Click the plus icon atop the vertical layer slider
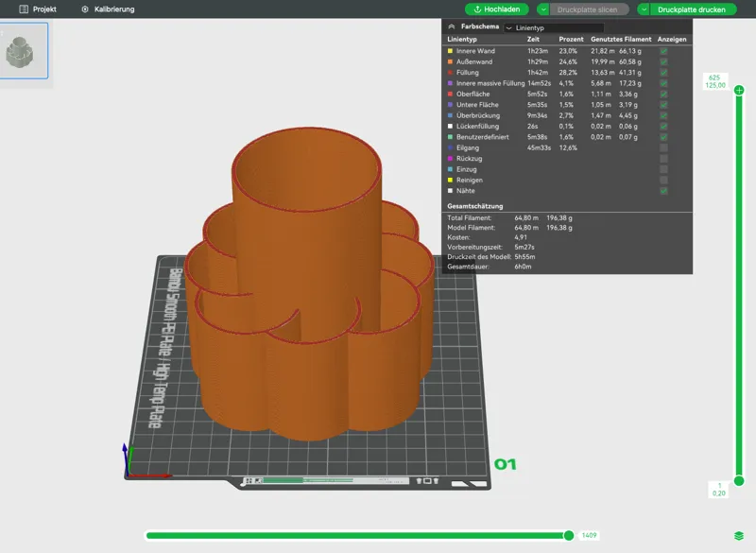Screen dimensions: 756x553 [x=739, y=90]
